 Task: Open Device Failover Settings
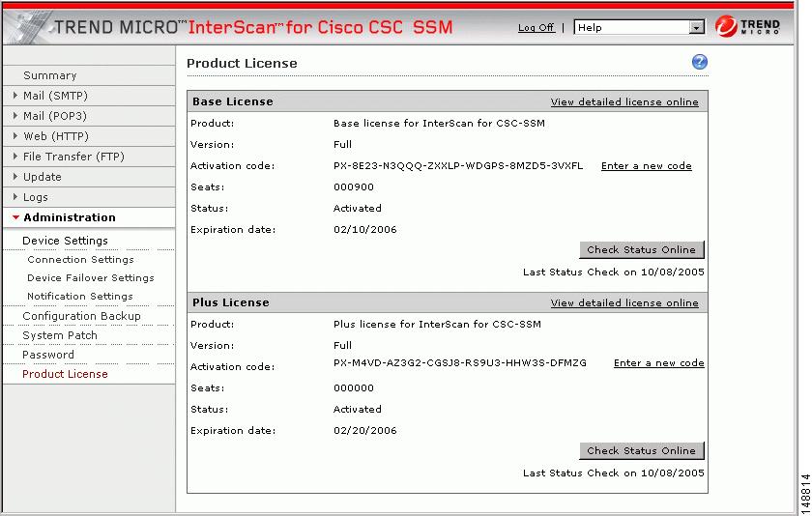(x=91, y=278)
